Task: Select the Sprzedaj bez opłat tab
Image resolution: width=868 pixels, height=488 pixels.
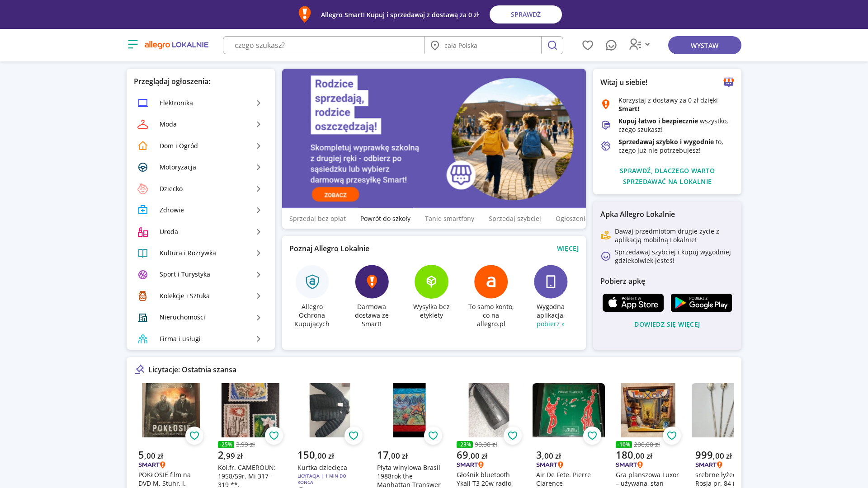Action: 317,219
